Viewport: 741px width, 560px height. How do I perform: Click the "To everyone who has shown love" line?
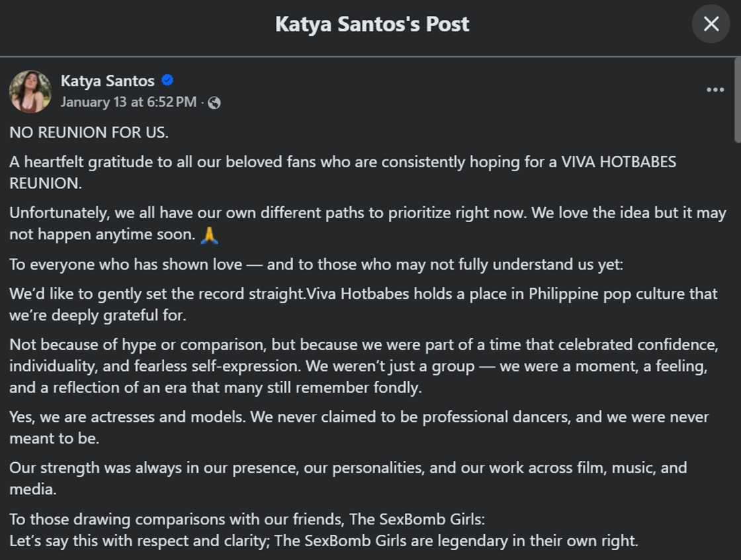pos(316,264)
